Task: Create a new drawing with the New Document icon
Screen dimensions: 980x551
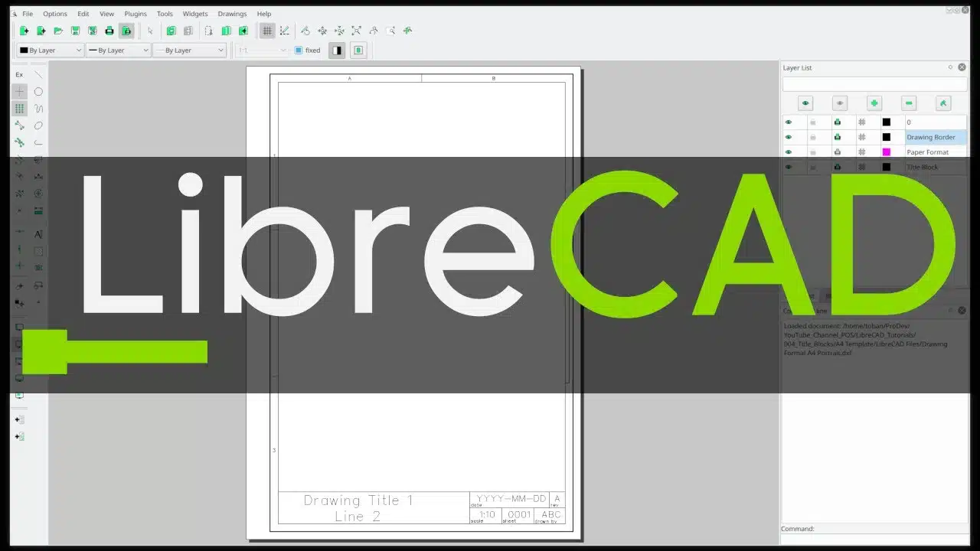Action: coord(23,31)
